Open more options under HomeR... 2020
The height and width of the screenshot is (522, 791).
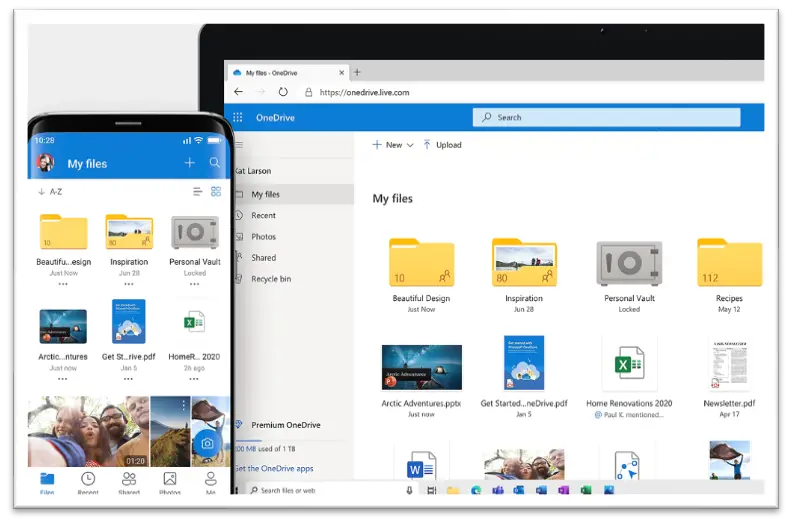coord(194,379)
